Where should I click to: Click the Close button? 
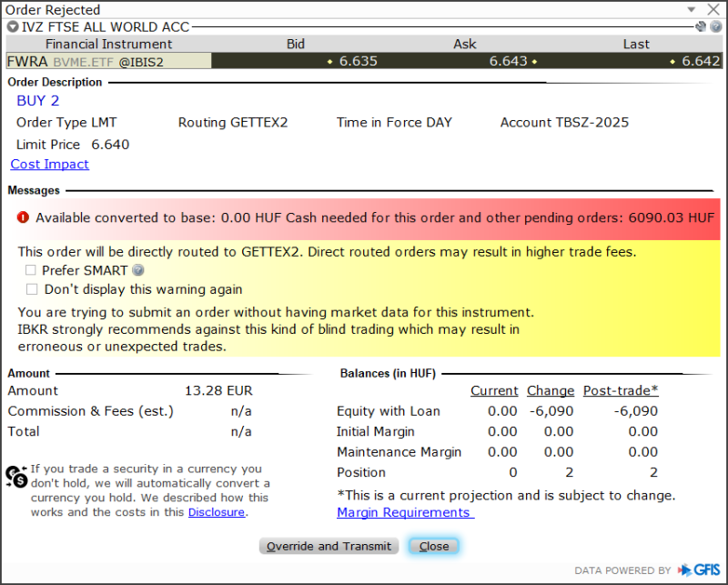click(x=434, y=546)
